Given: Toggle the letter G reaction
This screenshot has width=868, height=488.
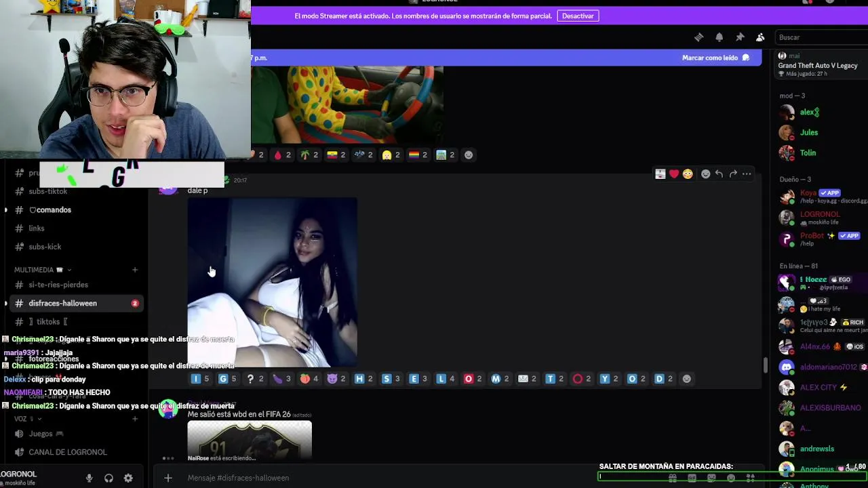Looking at the screenshot, I should [x=227, y=379].
